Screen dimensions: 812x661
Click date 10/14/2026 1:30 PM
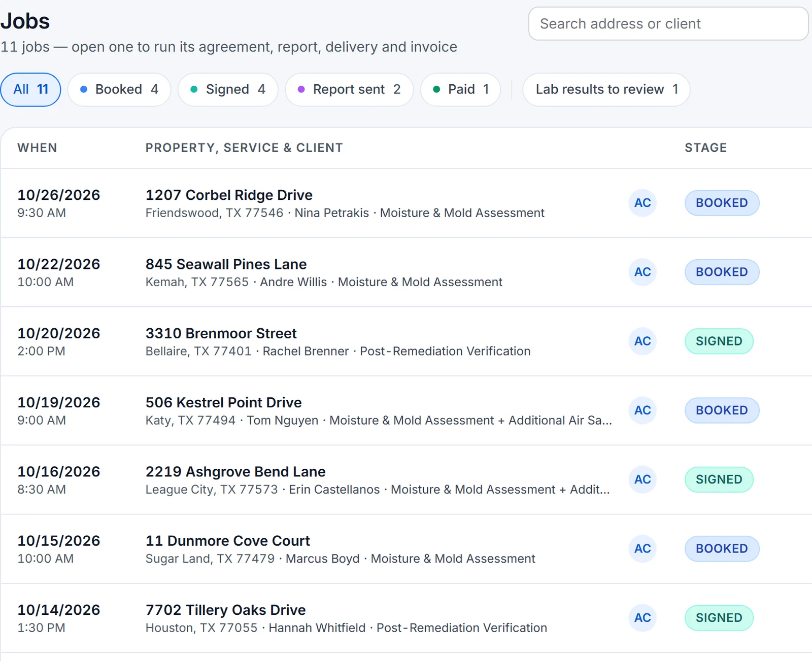point(59,618)
